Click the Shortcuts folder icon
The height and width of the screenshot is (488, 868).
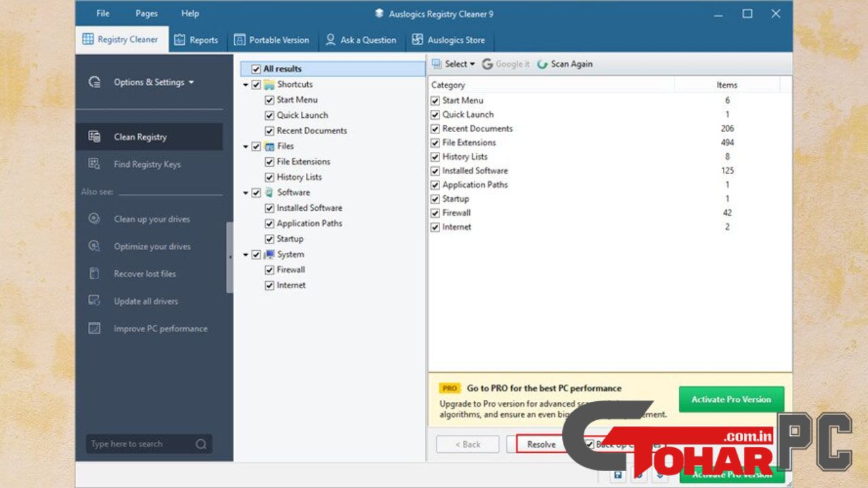269,85
